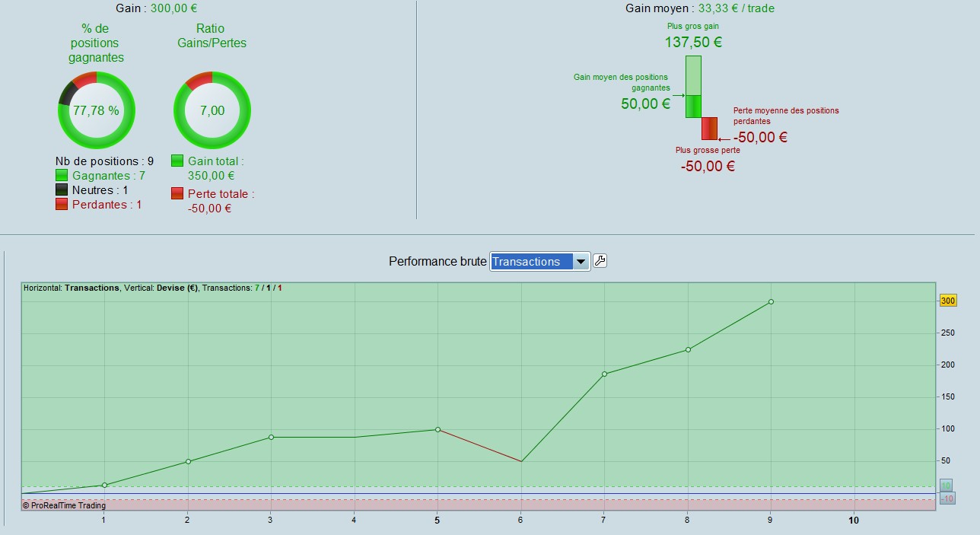Click the 7,00 Gains/Pertes ratio donut chart
This screenshot has height=535, width=980.
point(212,110)
